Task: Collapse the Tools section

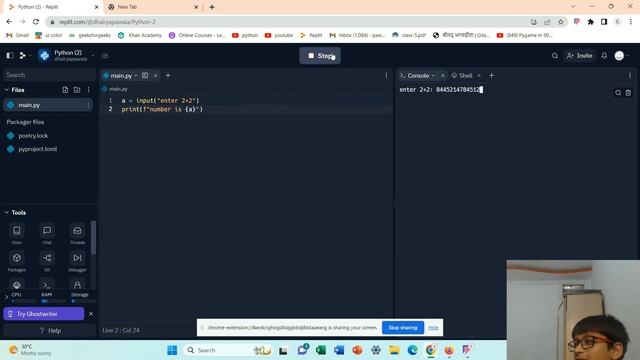Action: [7, 213]
